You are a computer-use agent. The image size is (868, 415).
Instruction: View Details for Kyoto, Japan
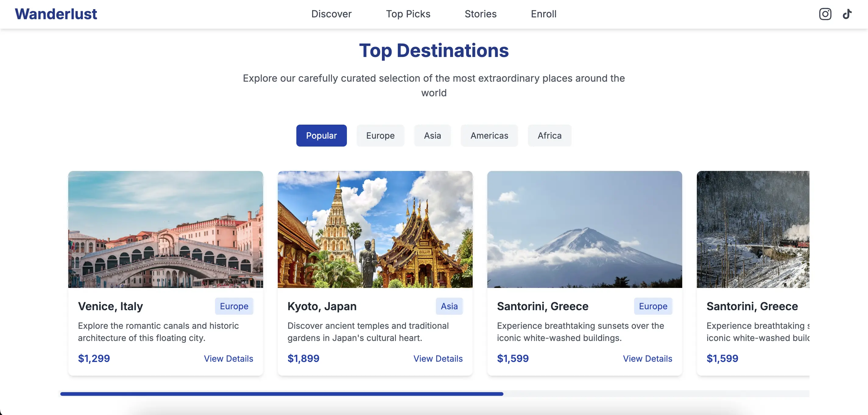click(438, 358)
